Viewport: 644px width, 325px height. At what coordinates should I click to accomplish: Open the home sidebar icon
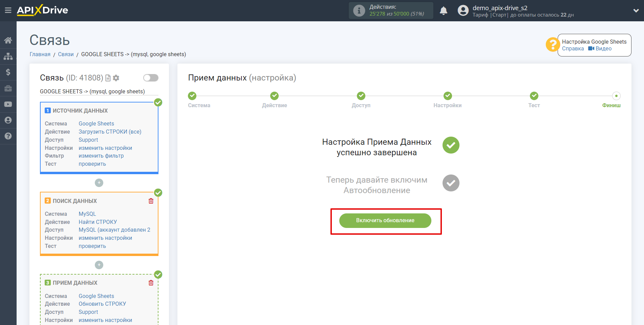pyautogui.click(x=8, y=40)
